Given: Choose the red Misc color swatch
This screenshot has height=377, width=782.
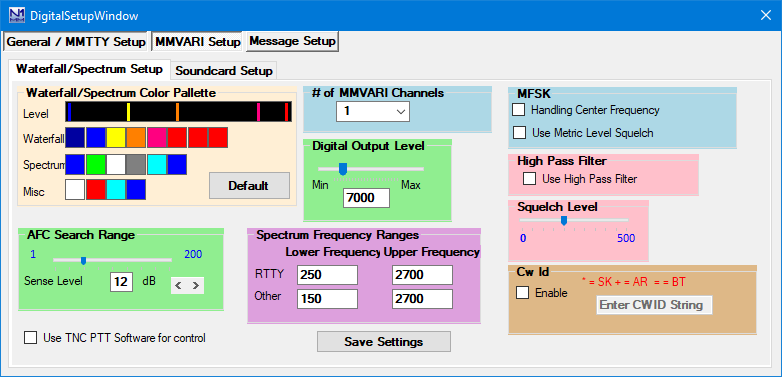Looking at the screenshot, I should point(95,189).
